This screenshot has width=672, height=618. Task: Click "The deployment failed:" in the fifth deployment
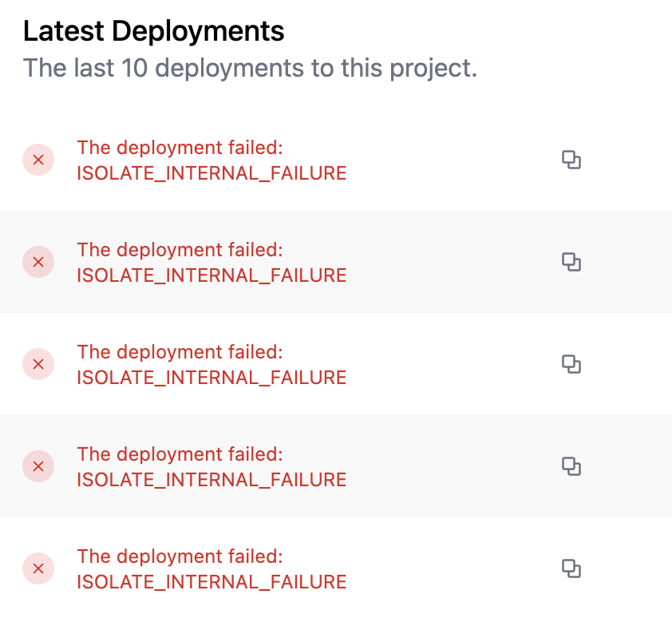point(180,557)
